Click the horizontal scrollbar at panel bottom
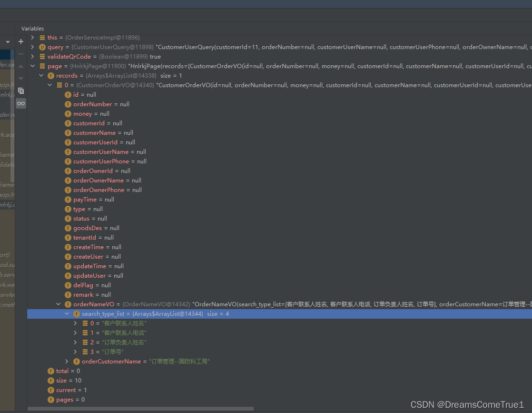The height and width of the screenshot is (413, 532). pyautogui.click(x=140, y=409)
